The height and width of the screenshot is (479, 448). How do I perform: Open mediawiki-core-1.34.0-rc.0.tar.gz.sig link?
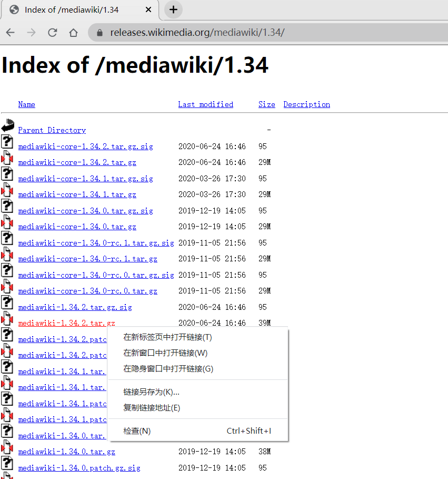point(96,275)
